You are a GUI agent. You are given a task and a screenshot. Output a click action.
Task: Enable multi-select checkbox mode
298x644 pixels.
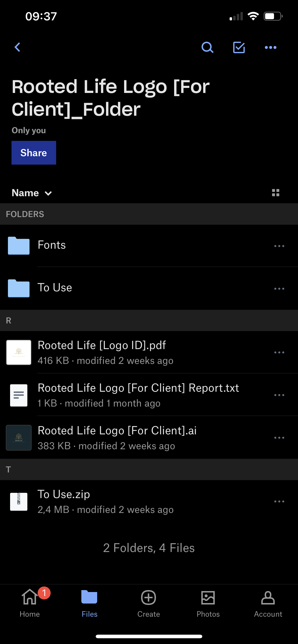[x=239, y=47]
